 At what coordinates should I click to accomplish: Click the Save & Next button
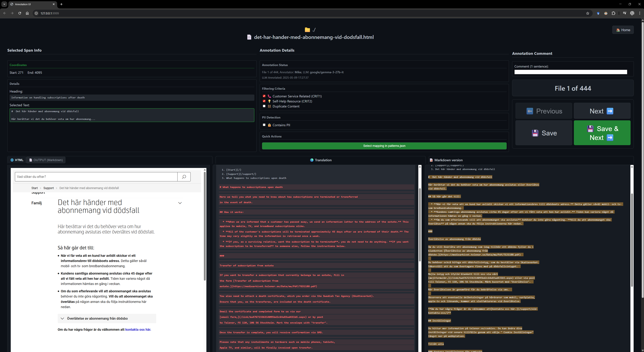coord(602,133)
